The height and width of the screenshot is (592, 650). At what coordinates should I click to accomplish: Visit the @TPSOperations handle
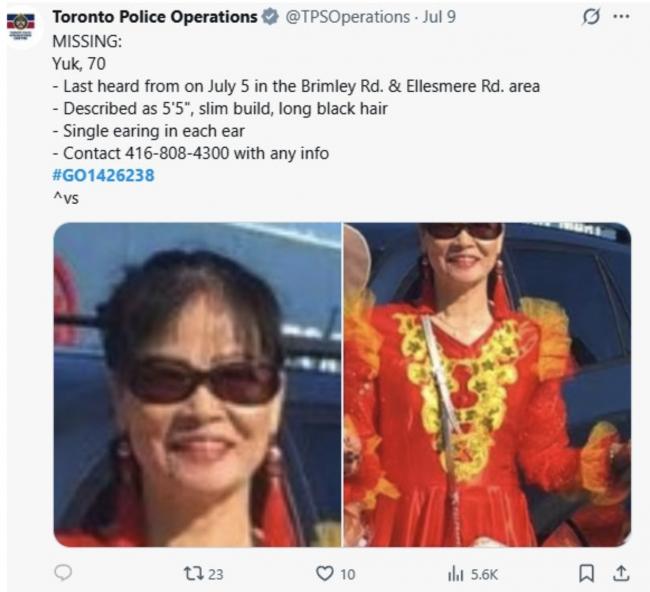pos(347,17)
